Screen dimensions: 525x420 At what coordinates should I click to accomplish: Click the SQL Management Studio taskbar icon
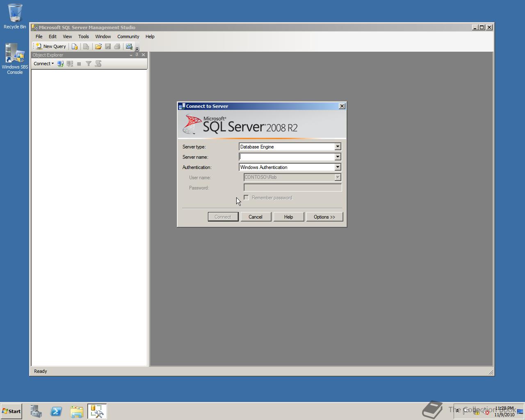(97, 411)
